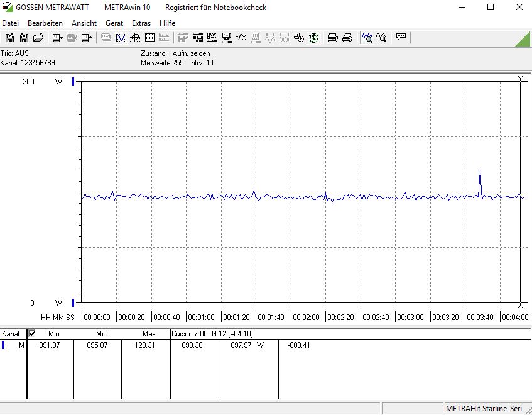
Task: Open the Hilfe menu
Action: point(167,23)
